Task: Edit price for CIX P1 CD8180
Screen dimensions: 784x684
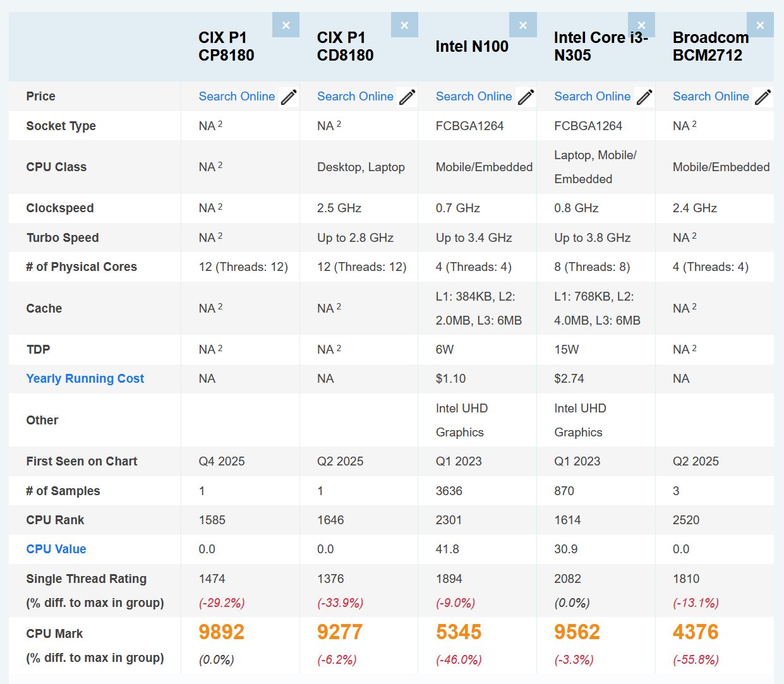Action: pyautogui.click(x=407, y=97)
